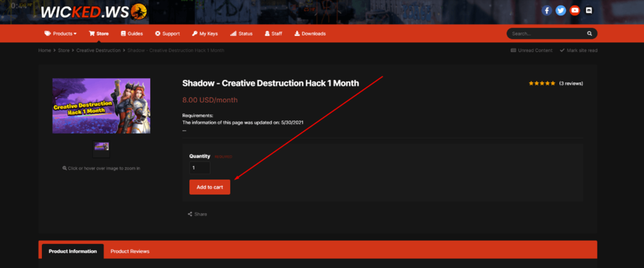Click the Mark site read link
Screen dimensions: 644x268
(x=578, y=50)
